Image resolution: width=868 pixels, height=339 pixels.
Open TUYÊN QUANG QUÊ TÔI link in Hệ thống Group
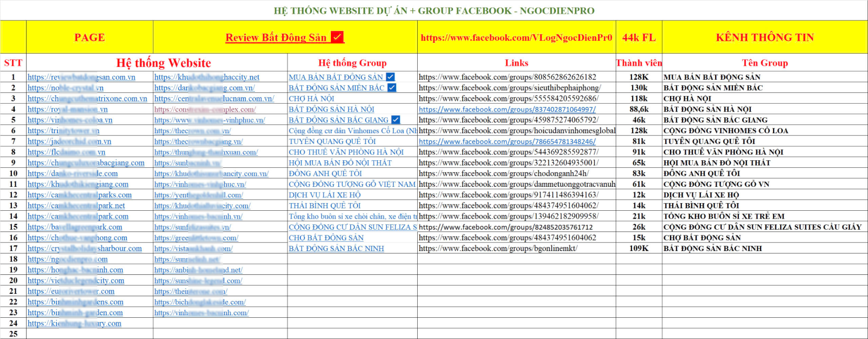[x=332, y=141]
